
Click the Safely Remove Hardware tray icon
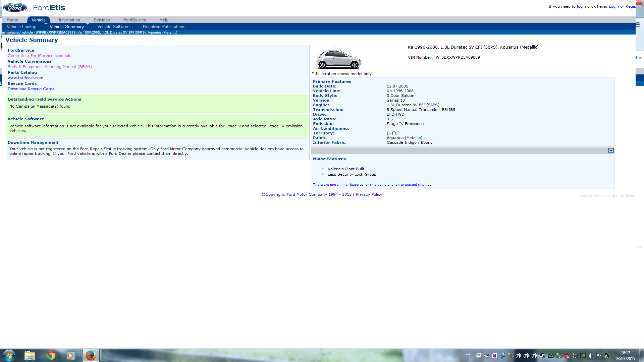tap(559, 356)
